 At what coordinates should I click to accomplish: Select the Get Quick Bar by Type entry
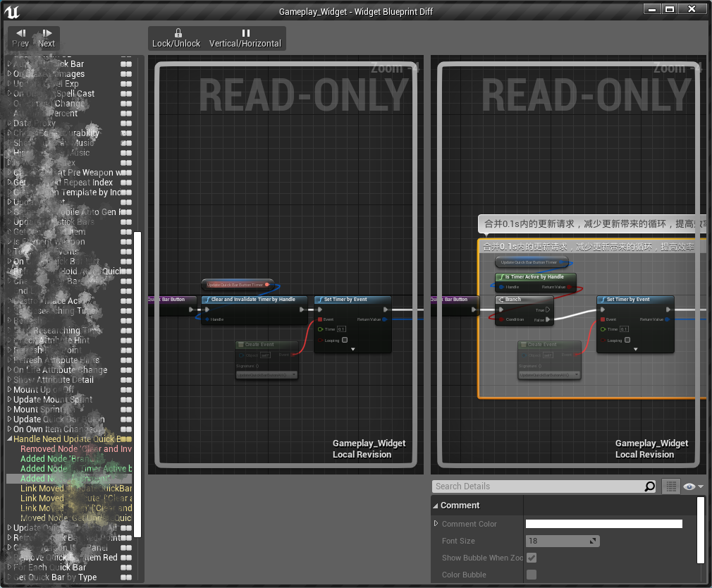[x=55, y=577]
